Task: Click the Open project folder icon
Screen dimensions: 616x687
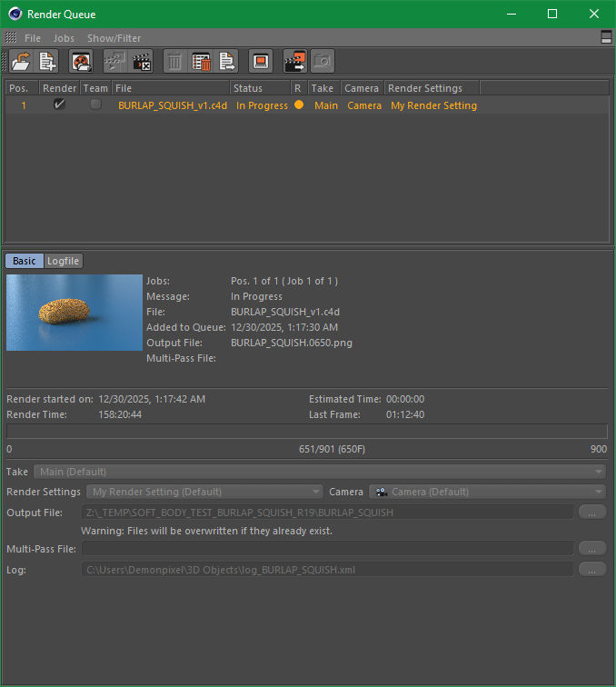Action: 21,62
